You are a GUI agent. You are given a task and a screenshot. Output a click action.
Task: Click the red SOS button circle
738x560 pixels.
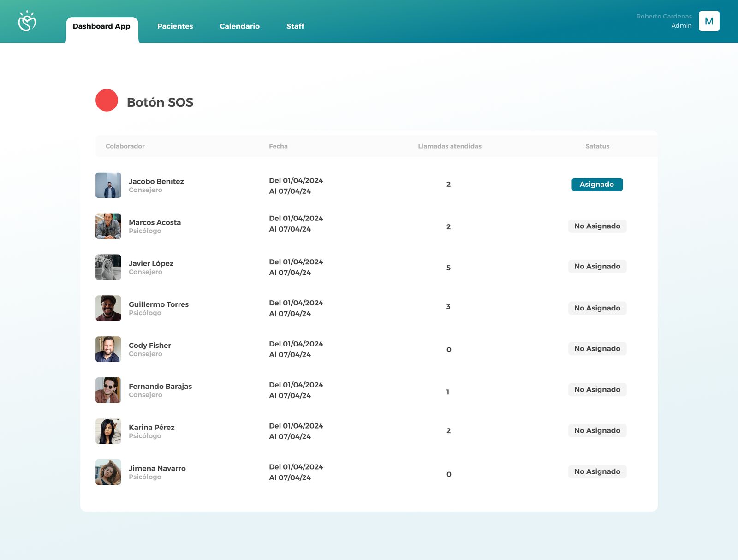pos(107,100)
